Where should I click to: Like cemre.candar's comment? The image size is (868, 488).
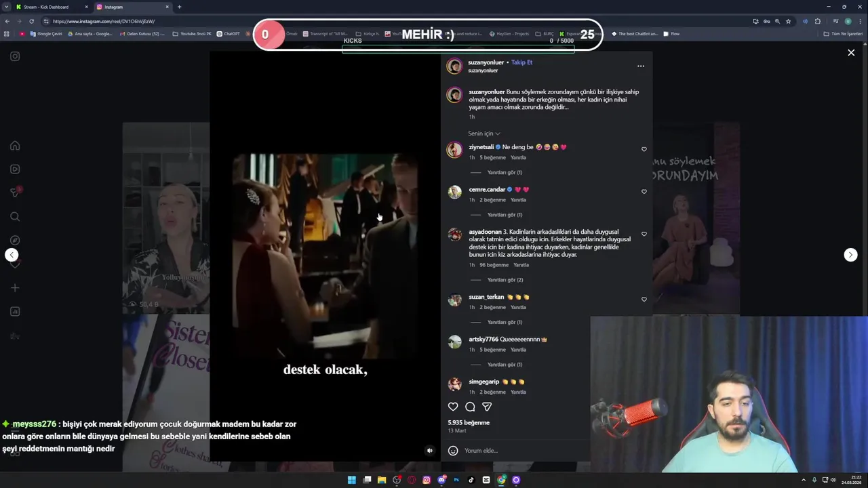click(x=644, y=191)
